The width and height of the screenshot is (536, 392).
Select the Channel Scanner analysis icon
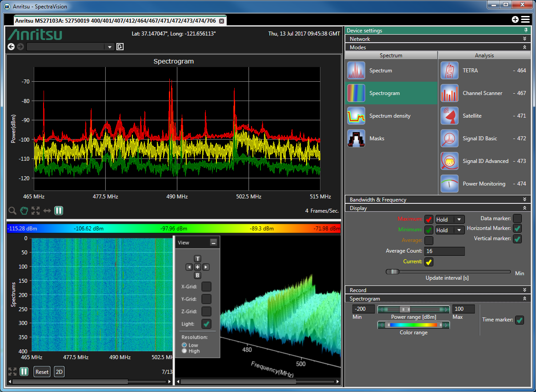coord(449,93)
